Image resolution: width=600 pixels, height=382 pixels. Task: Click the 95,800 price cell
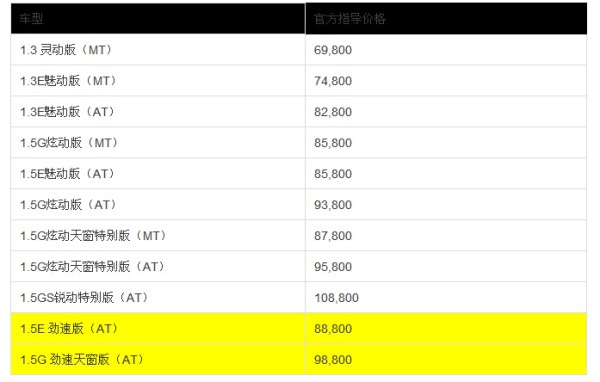tap(446, 267)
